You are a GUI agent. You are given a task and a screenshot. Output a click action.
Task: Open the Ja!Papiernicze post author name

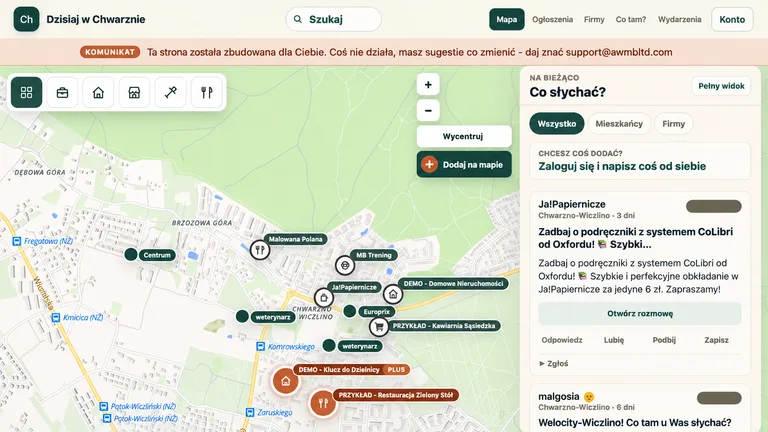tap(572, 204)
